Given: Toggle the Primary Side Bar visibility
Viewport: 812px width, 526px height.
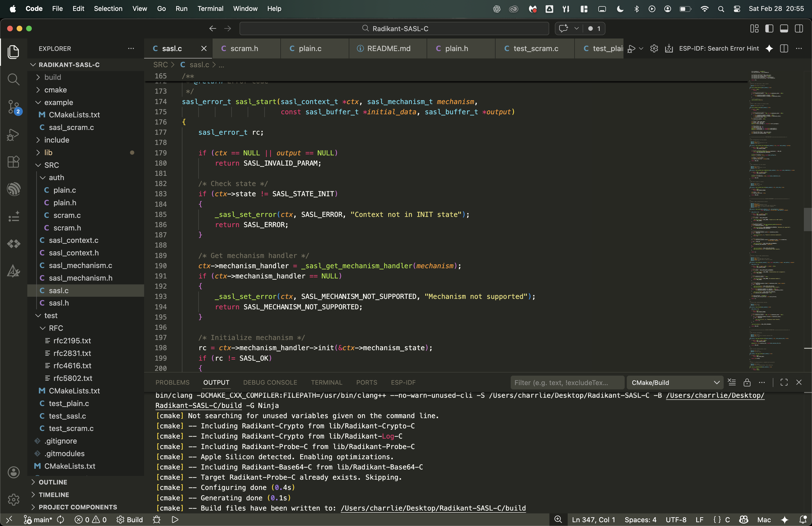Looking at the screenshot, I should coord(769,28).
